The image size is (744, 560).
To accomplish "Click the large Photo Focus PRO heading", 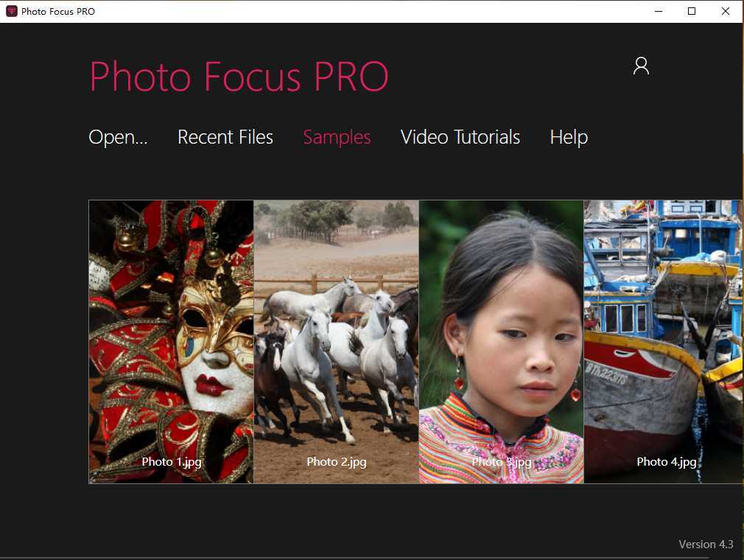I will tap(239, 77).
